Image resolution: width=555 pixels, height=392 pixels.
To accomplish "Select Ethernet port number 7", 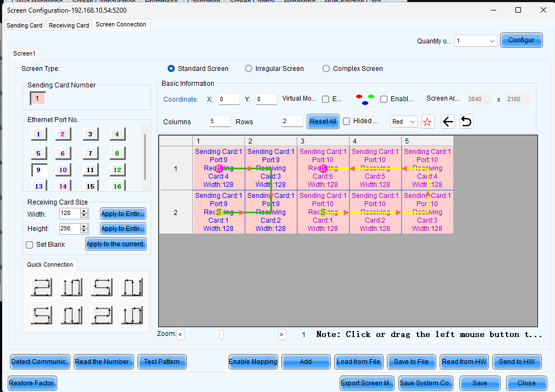I will click(x=90, y=153).
